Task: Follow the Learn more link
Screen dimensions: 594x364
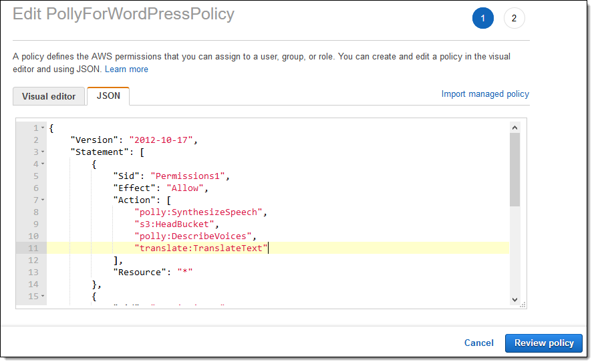Action: point(126,69)
